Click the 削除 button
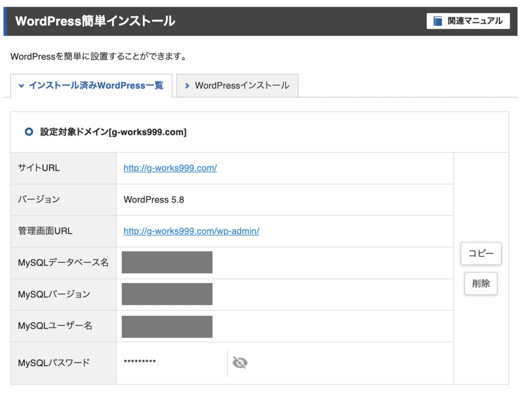The image size is (532, 393). coord(481,283)
